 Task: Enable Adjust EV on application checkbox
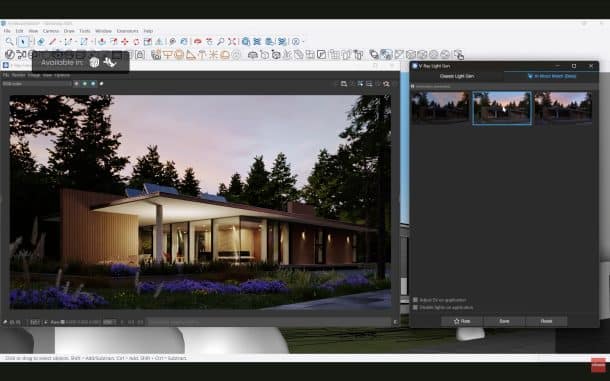click(x=415, y=300)
